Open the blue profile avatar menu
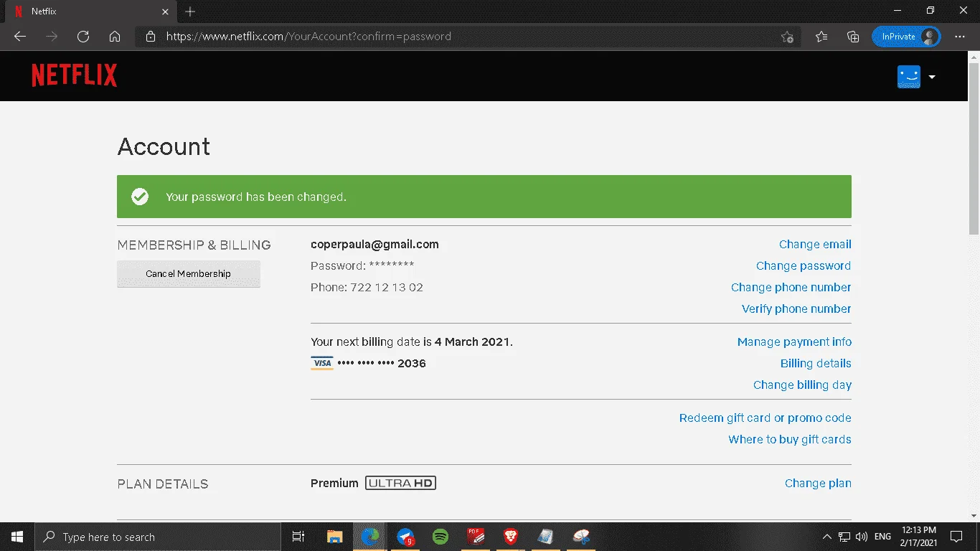 (x=909, y=77)
